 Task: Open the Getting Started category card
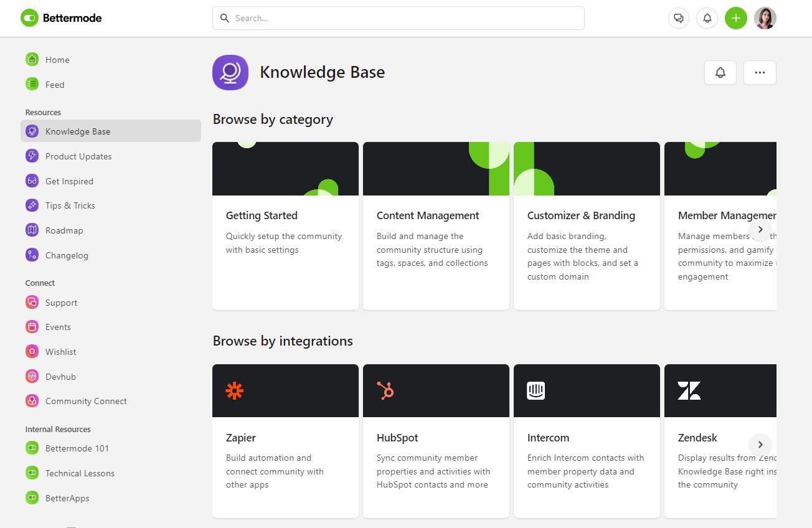(285, 226)
